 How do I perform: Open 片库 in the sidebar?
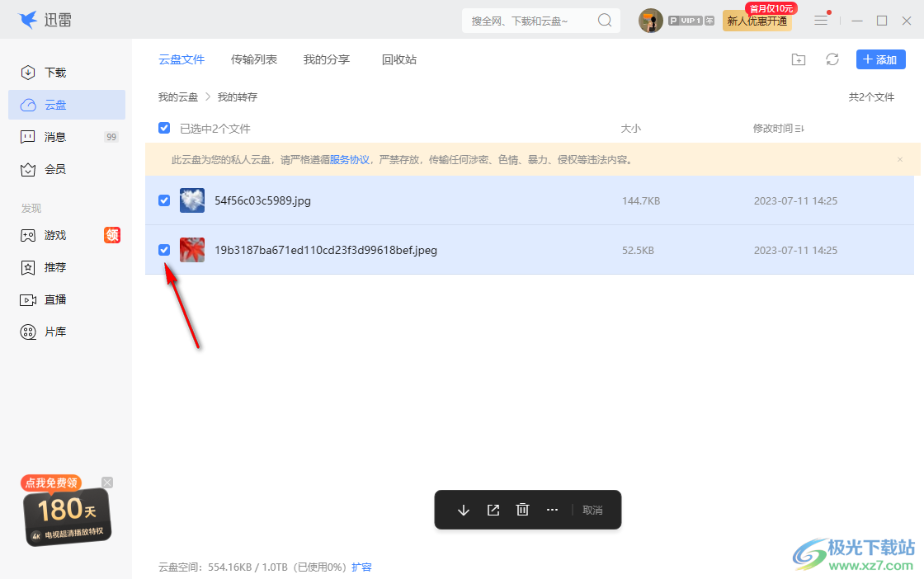pyautogui.click(x=67, y=332)
